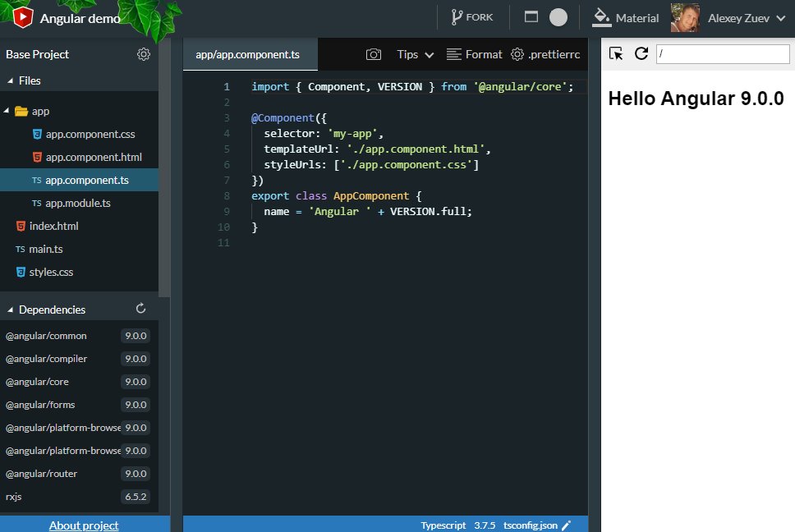Image resolution: width=795 pixels, height=532 pixels.
Task: Click TS icon beside app.module.ts
Action: (36, 203)
